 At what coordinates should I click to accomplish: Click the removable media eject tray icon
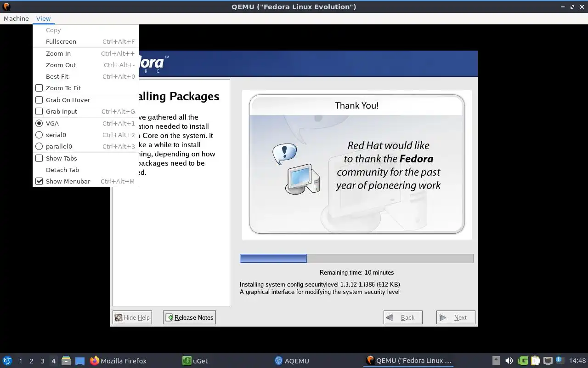(496, 361)
